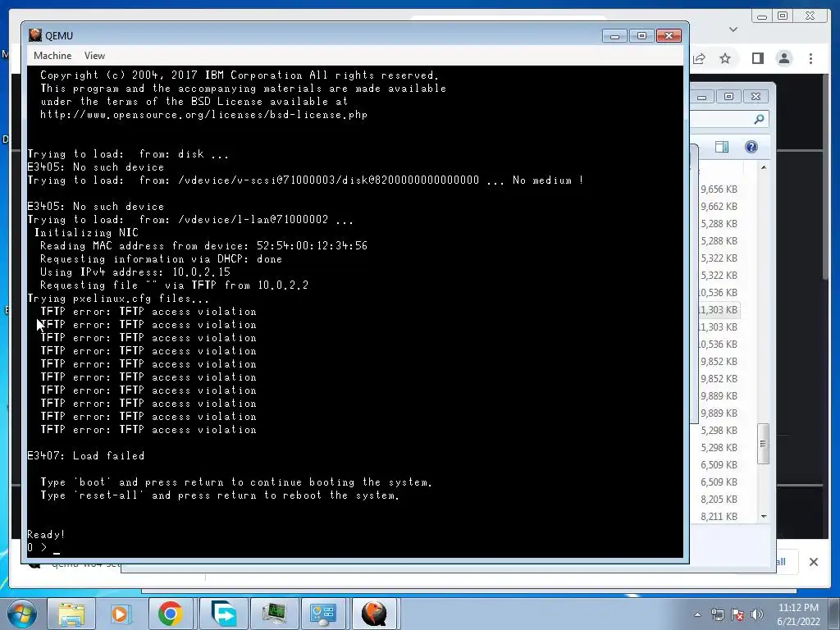Viewport: 840px width, 630px height.
Task: Click the Explorer scrollbar down arrow
Action: pyautogui.click(x=764, y=517)
